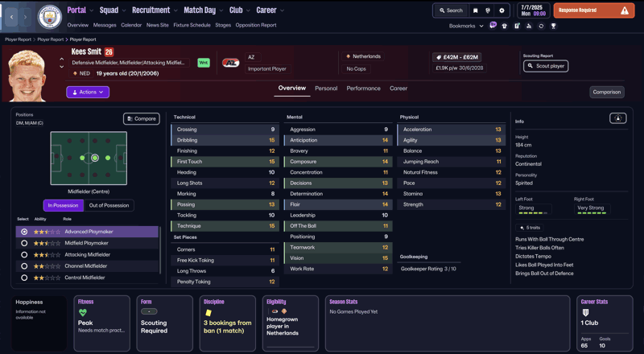
Task: Open Fixture Schedule submenu item
Action: coord(192,25)
